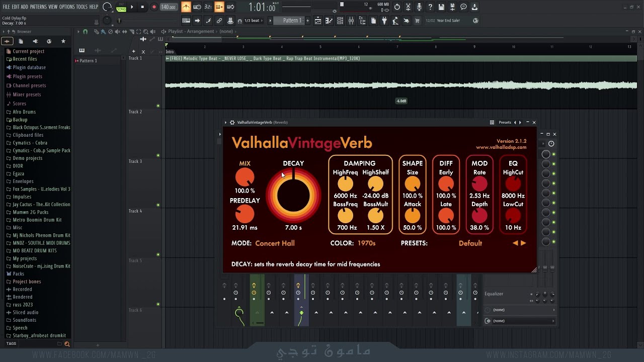This screenshot has height=362, width=644.
Task: Open the OPTIONS menu
Action: [67, 7]
